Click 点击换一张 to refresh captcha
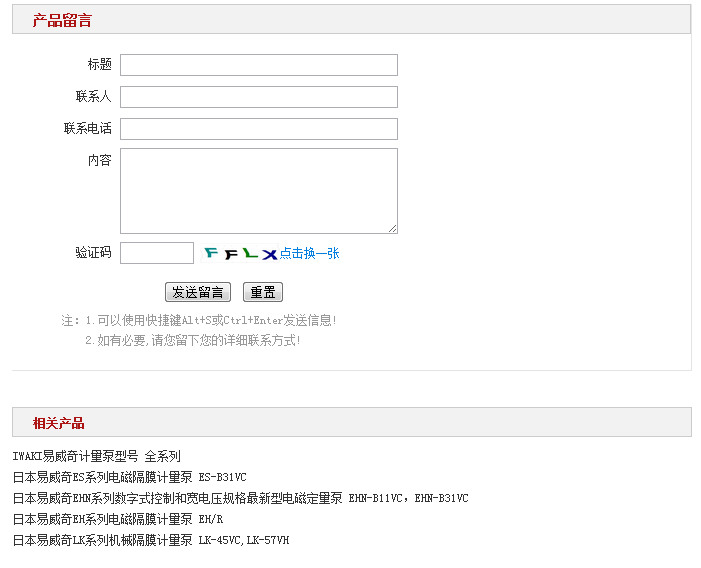 click(x=309, y=253)
